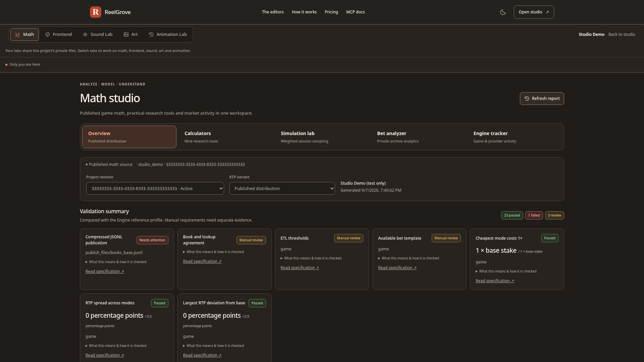The image size is (644, 362).
Task: Click Back to studio link
Action: (622, 35)
